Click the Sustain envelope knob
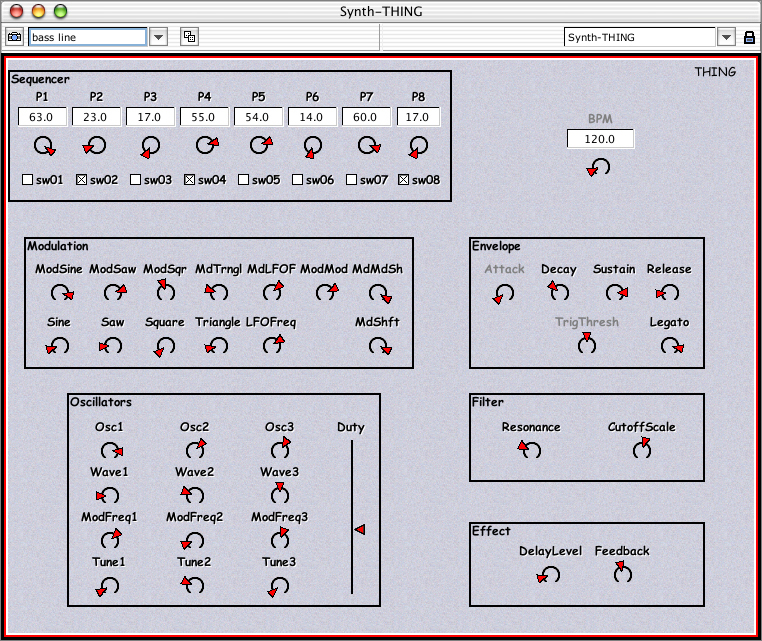The height and width of the screenshot is (641, 762). click(x=617, y=292)
